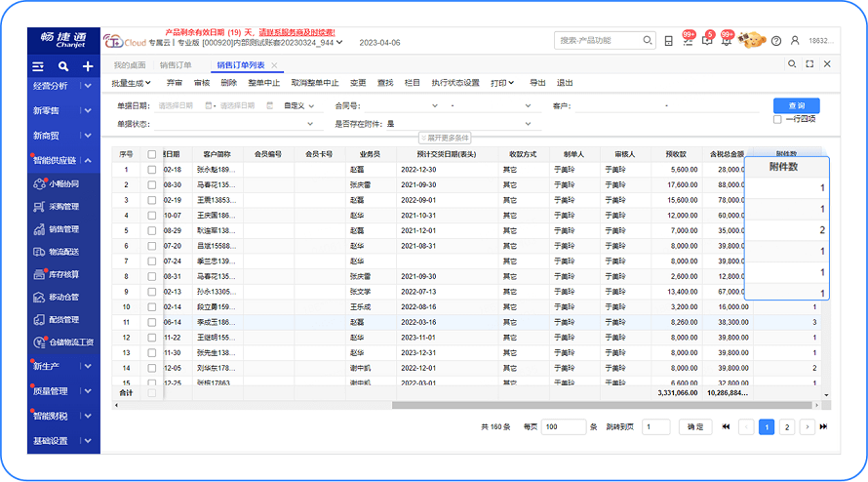Open the 库存核算 inventory accounting module

[x=63, y=275]
